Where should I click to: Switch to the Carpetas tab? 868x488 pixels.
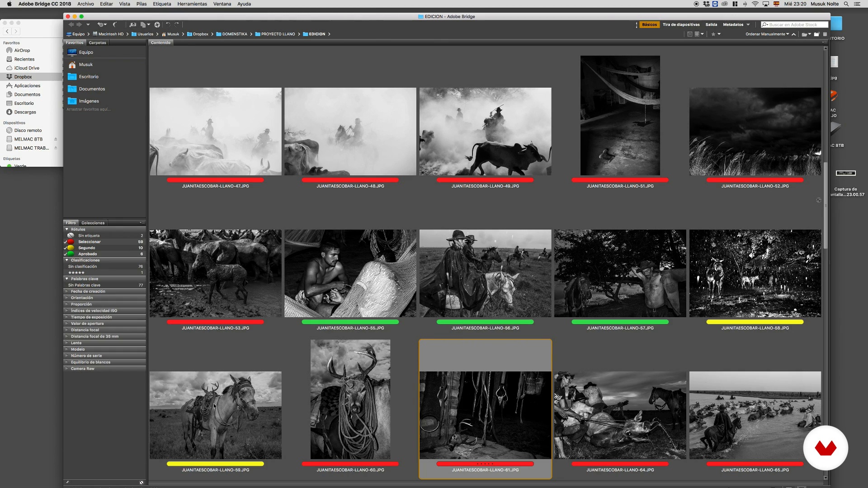point(97,42)
